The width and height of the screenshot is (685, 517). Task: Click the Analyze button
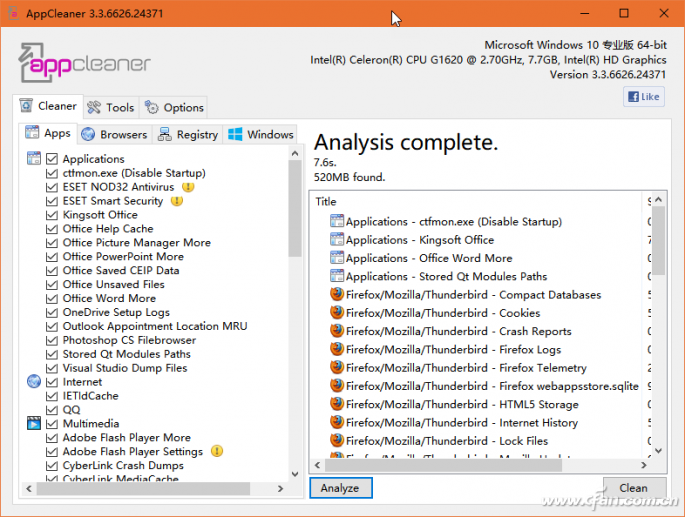(x=341, y=488)
